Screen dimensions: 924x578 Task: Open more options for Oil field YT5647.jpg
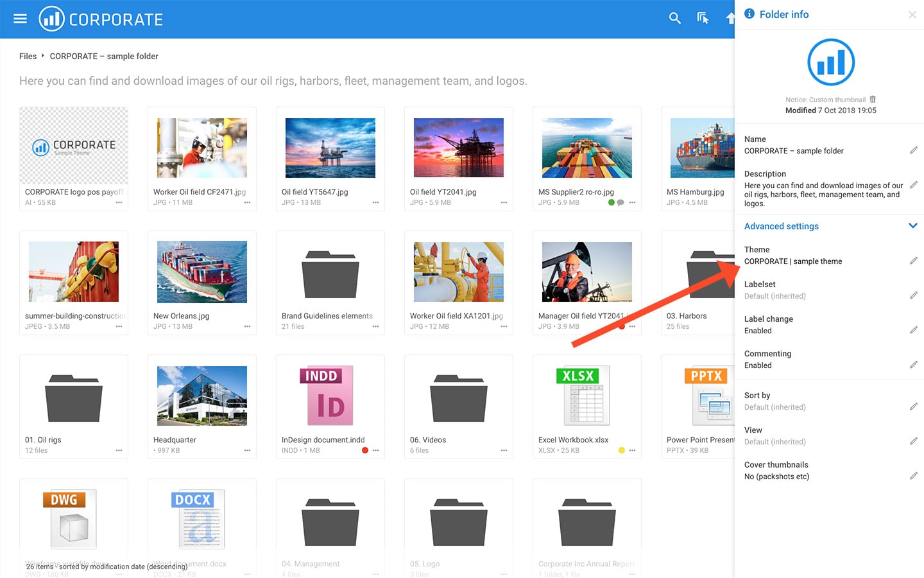tap(375, 202)
